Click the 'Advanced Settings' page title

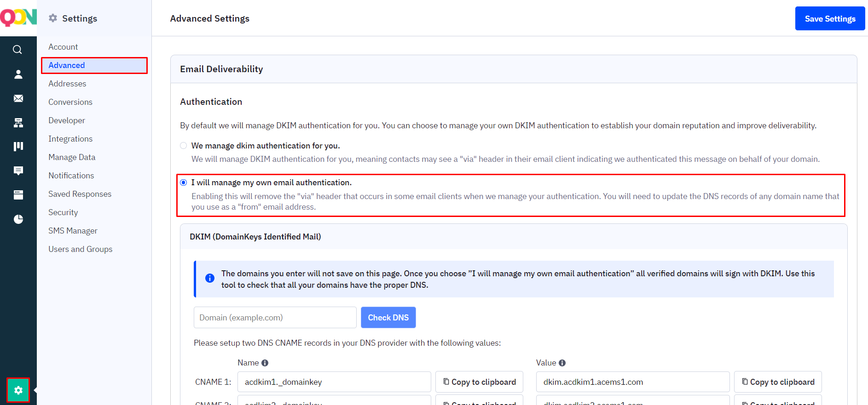click(210, 18)
